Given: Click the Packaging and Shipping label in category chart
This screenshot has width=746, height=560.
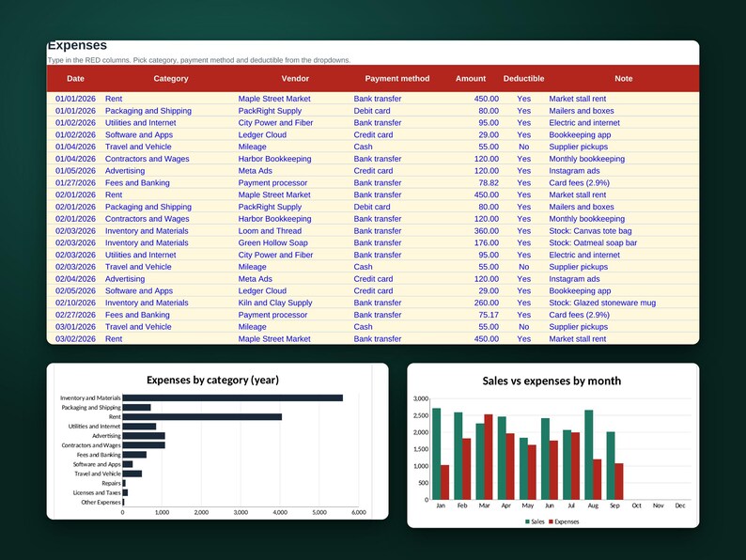Looking at the screenshot, I should 91,407.
